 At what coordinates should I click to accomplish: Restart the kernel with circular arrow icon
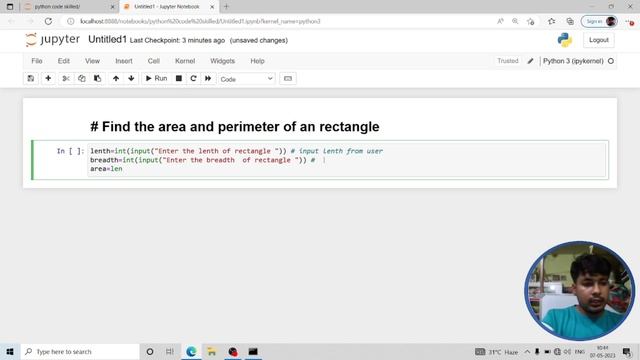pyautogui.click(x=193, y=78)
